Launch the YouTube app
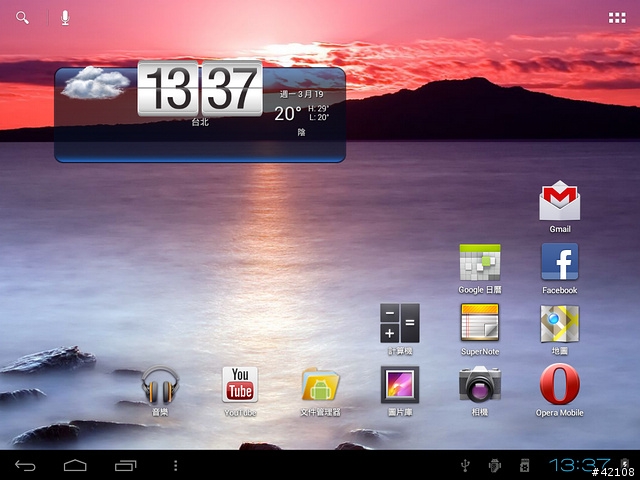640x480 pixels. point(240,384)
